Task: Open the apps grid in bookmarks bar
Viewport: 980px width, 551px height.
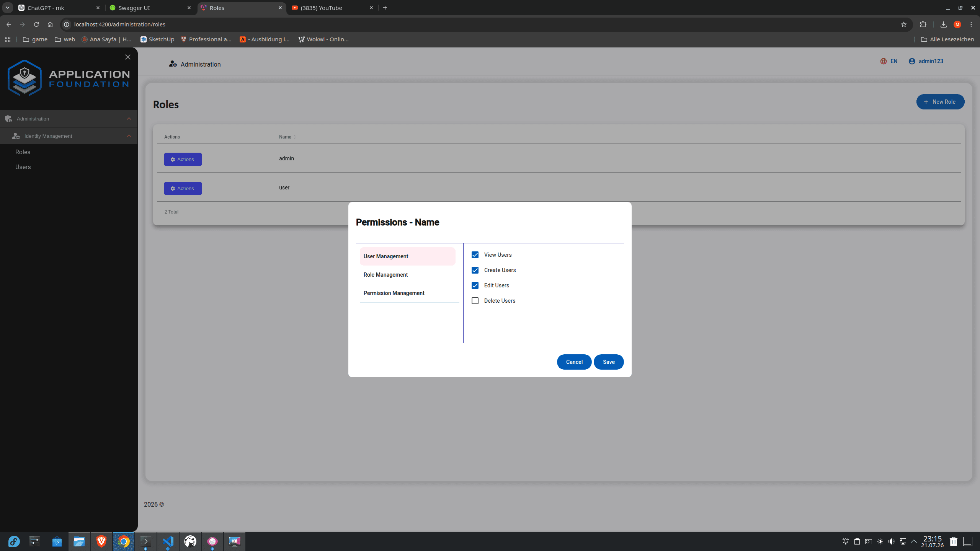Action: (8, 39)
